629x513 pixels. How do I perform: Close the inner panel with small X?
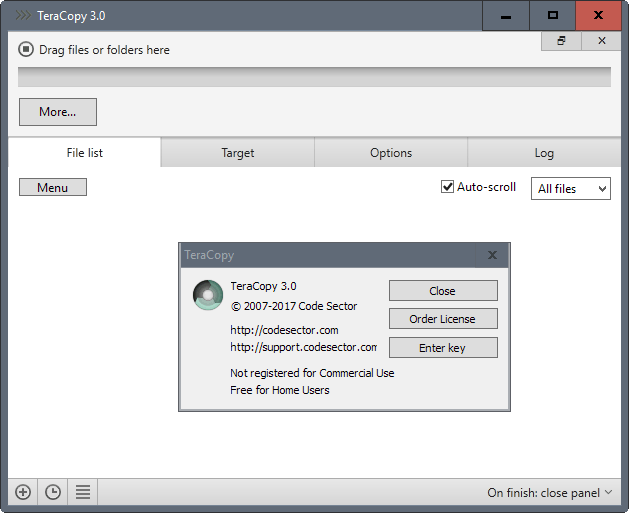click(x=601, y=41)
